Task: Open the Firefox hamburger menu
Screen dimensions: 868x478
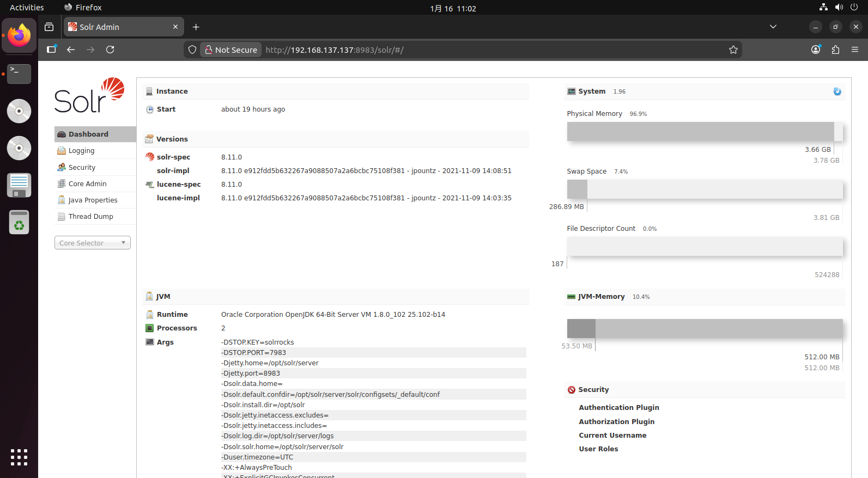Action: [x=855, y=50]
